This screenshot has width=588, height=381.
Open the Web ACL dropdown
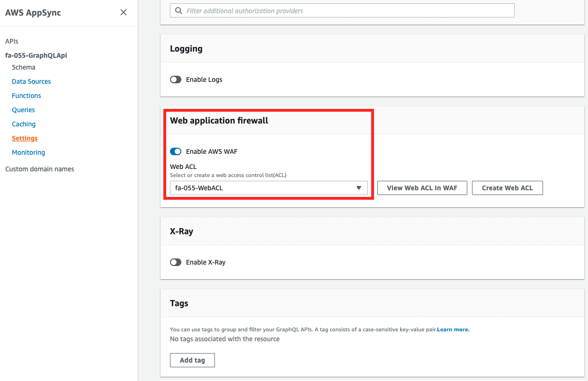click(x=359, y=188)
